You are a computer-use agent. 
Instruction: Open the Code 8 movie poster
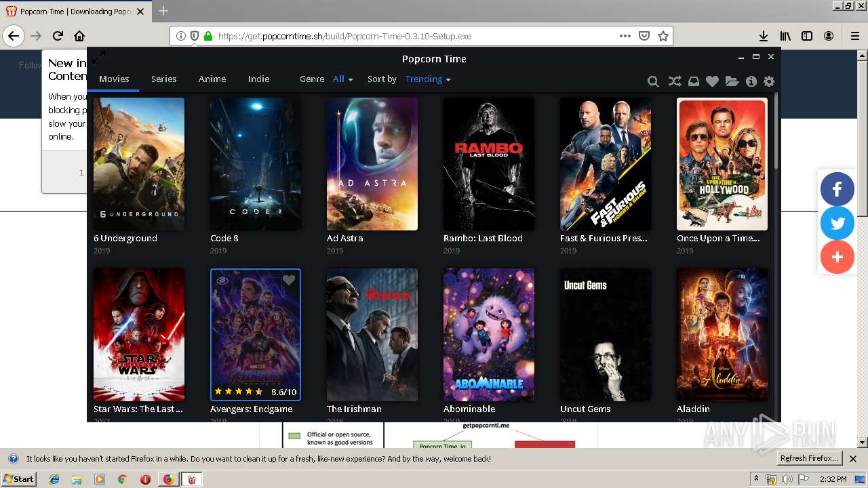pyautogui.click(x=256, y=164)
